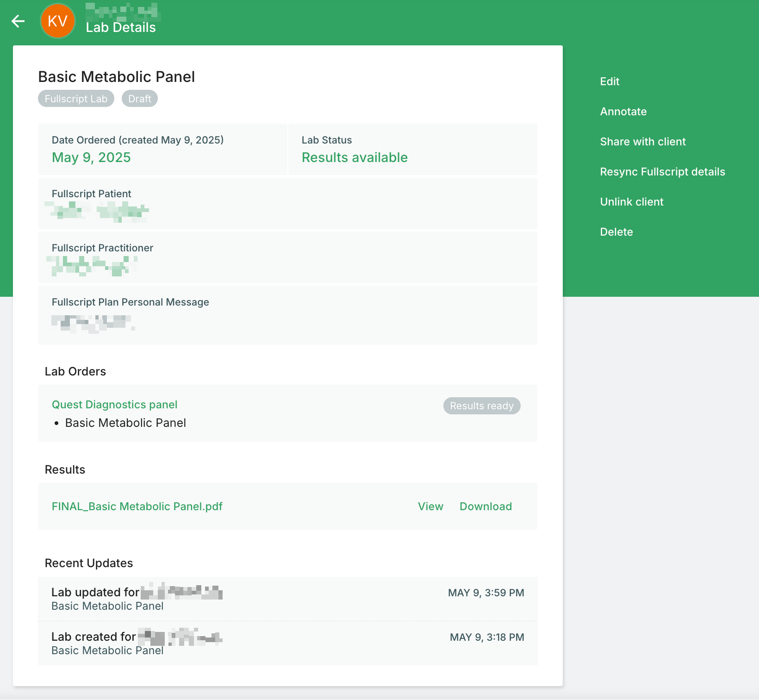The height and width of the screenshot is (700, 759).
Task: Click the Fullscript Lab badge
Action: [x=75, y=98]
